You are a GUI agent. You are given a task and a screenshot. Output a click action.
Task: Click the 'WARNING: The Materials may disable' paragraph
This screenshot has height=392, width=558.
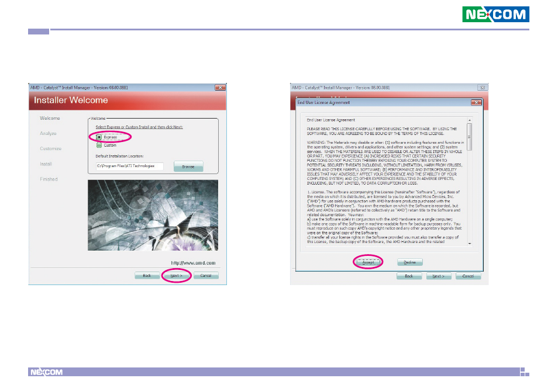coord(385,163)
